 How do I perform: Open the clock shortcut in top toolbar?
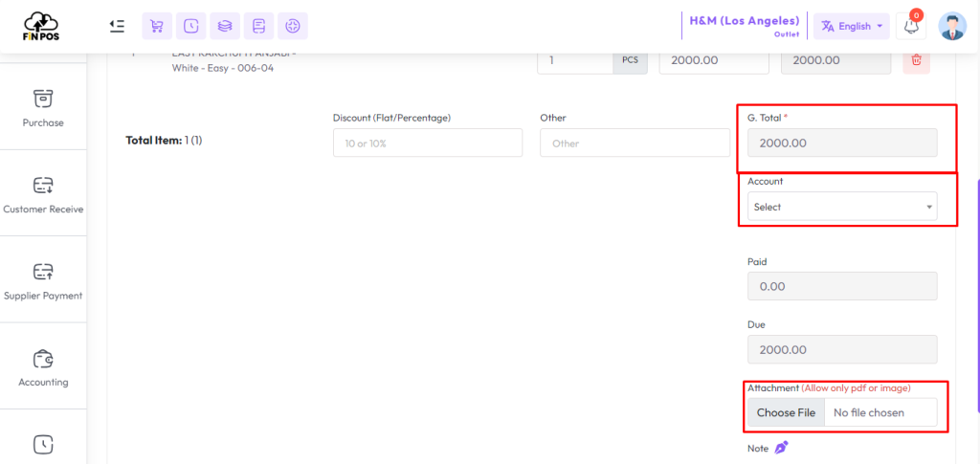[x=191, y=26]
